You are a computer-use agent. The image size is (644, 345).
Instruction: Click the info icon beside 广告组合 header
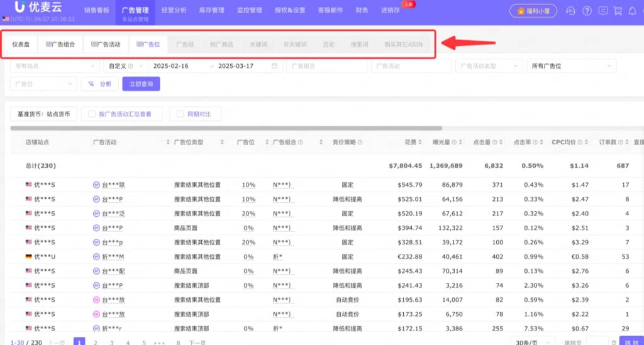coord(300,143)
